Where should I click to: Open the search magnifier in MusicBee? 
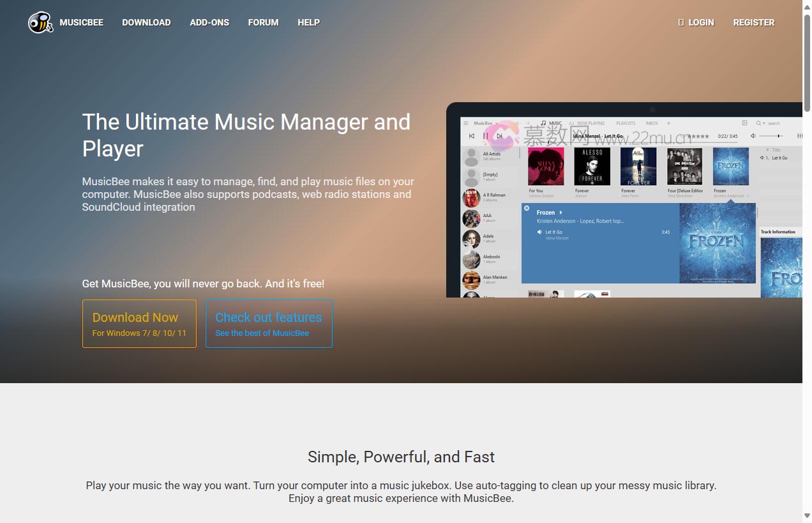click(758, 123)
